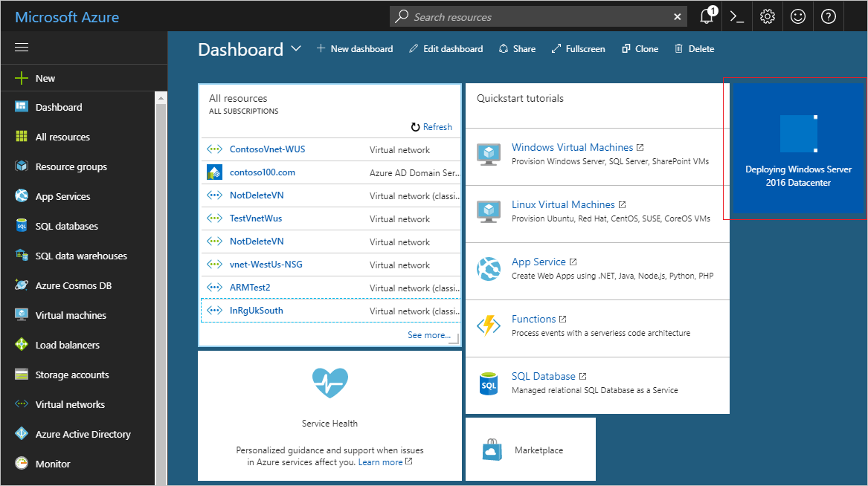Open Virtual machines from the sidebar

point(71,315)
